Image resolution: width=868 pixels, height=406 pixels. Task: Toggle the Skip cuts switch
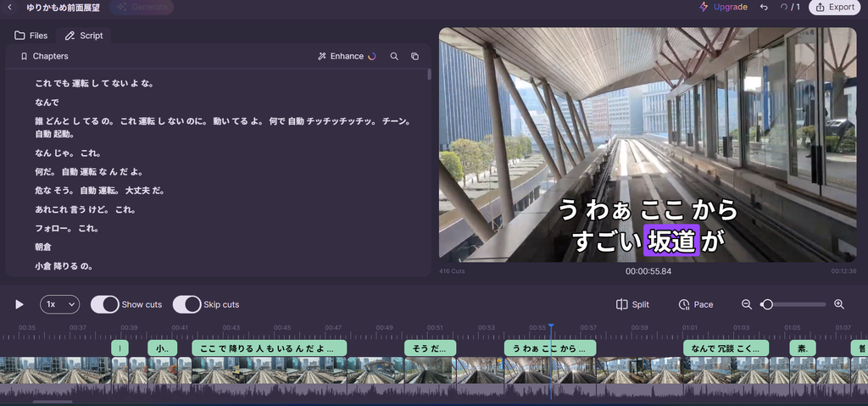pos(186,304)
